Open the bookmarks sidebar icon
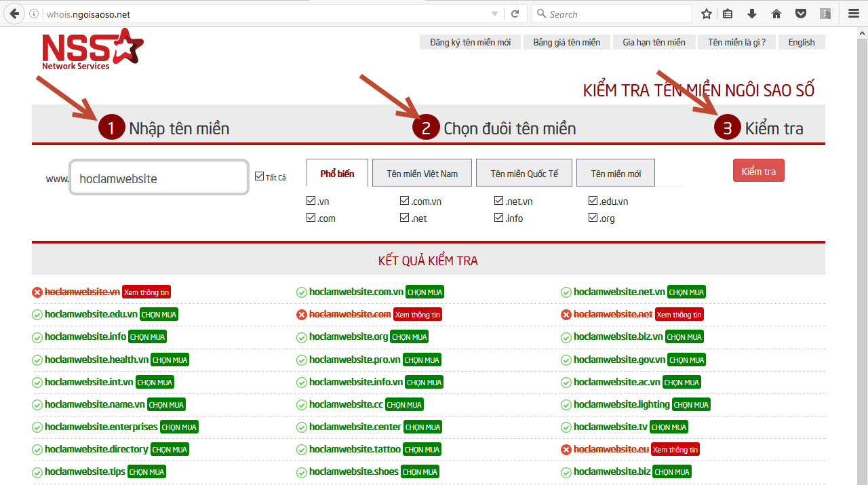Screen dimensions: 868x485 tap(728, 14)
